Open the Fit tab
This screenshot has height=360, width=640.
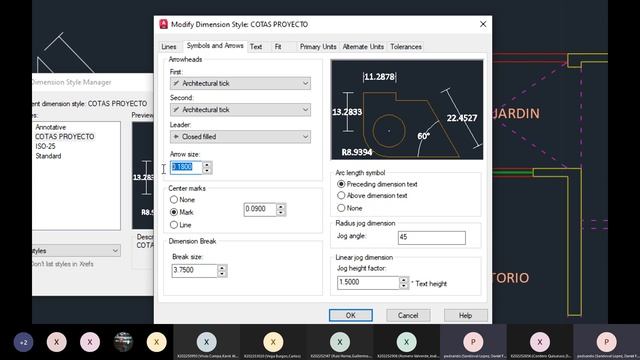pos(278,47)
